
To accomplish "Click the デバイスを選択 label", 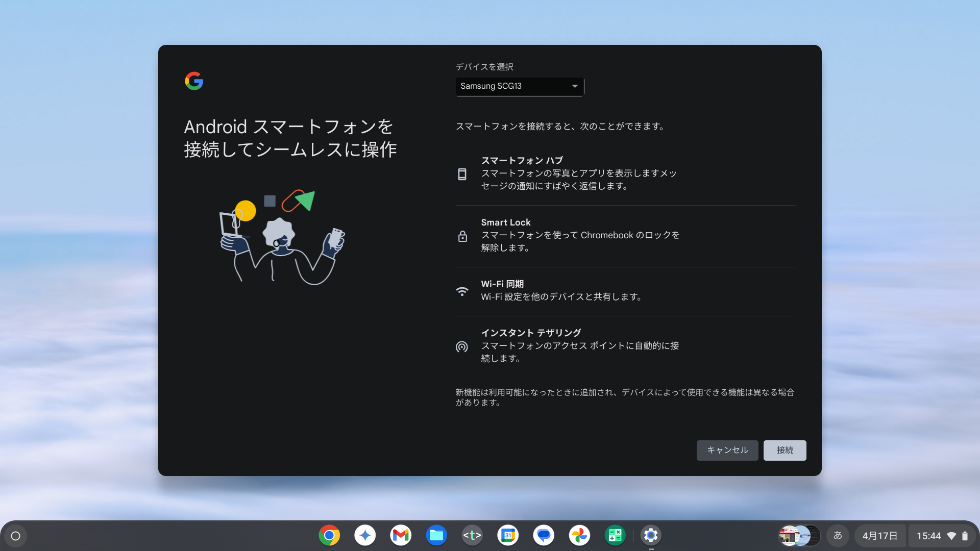I will tap(484, 67).
